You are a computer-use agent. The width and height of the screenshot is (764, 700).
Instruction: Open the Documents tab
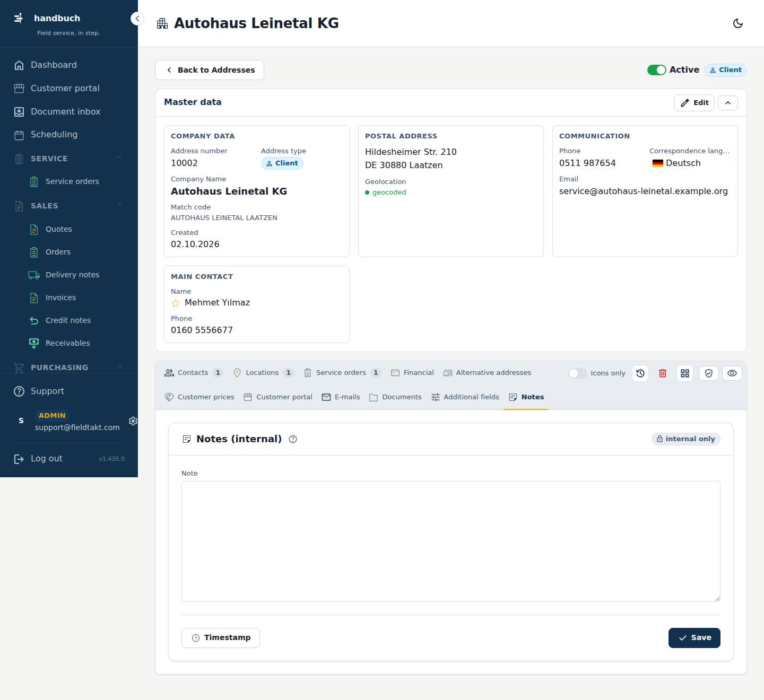[x=395, y=397]
